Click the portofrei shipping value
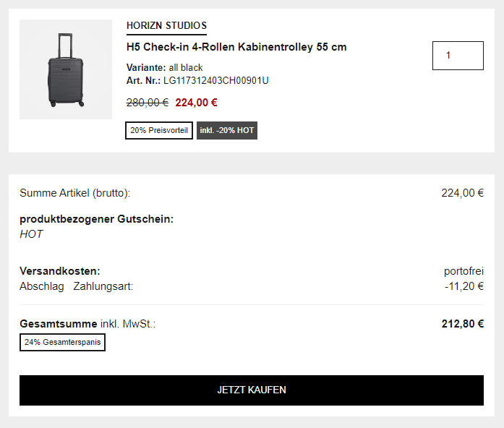The image size is (504, 428). click(464, 271)
